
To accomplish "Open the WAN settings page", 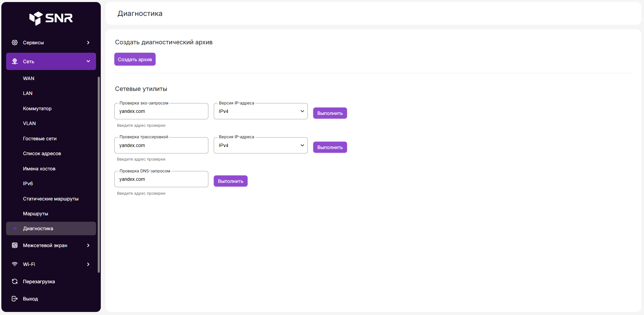I will coord(29,78).
